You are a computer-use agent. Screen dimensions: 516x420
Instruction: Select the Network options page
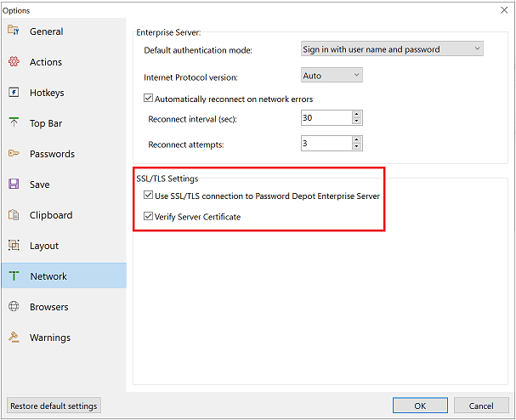coord(64,275)
